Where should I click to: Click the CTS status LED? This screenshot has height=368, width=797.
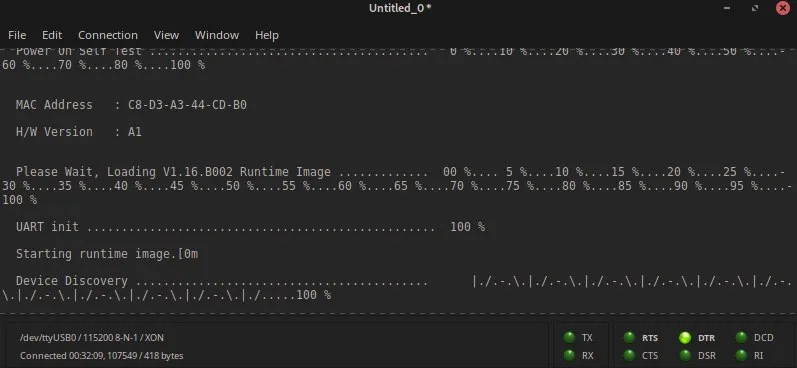click(x=629, y=355)
